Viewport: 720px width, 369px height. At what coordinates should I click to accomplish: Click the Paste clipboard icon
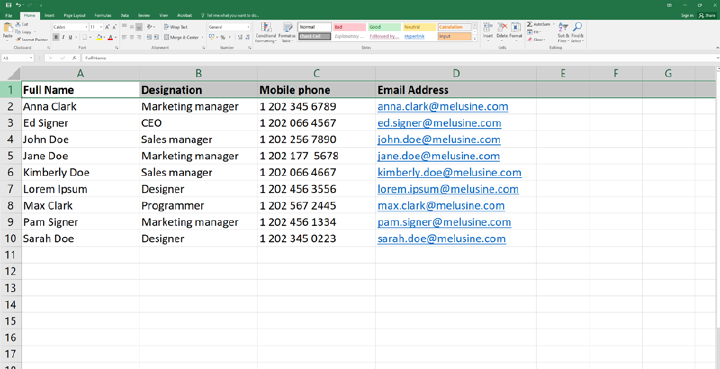pos(8,27)
